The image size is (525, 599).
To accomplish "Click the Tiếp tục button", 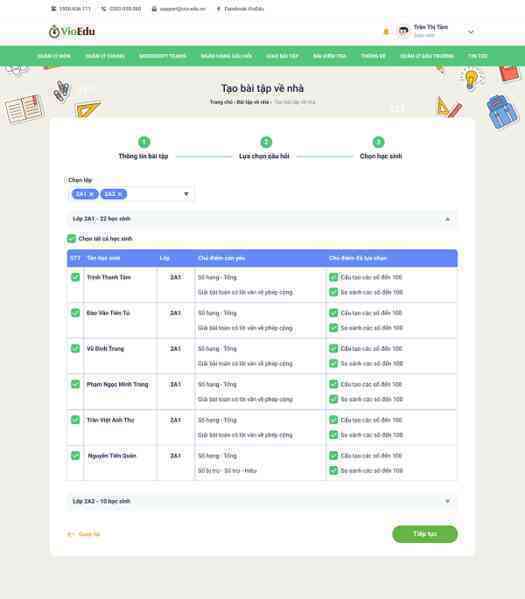I will tap(425, 534).
